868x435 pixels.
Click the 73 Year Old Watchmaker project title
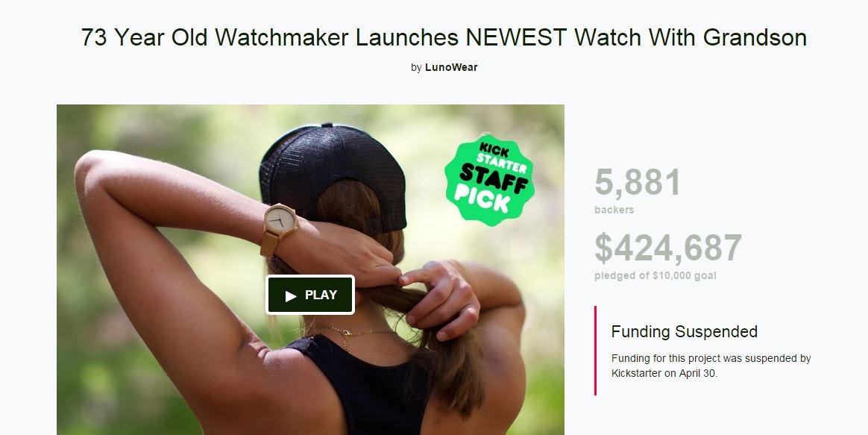tap(444, 38)
